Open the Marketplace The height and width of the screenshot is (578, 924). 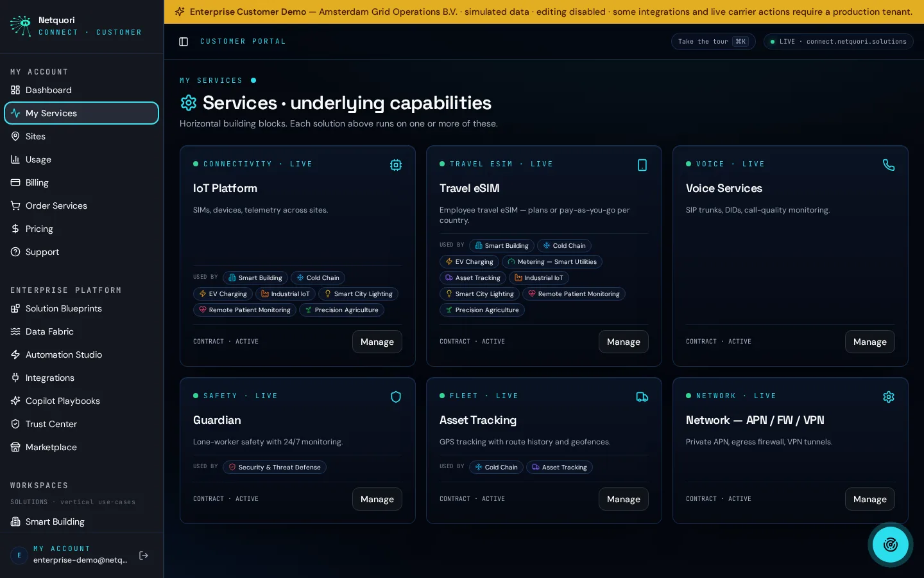pos(81,447)
